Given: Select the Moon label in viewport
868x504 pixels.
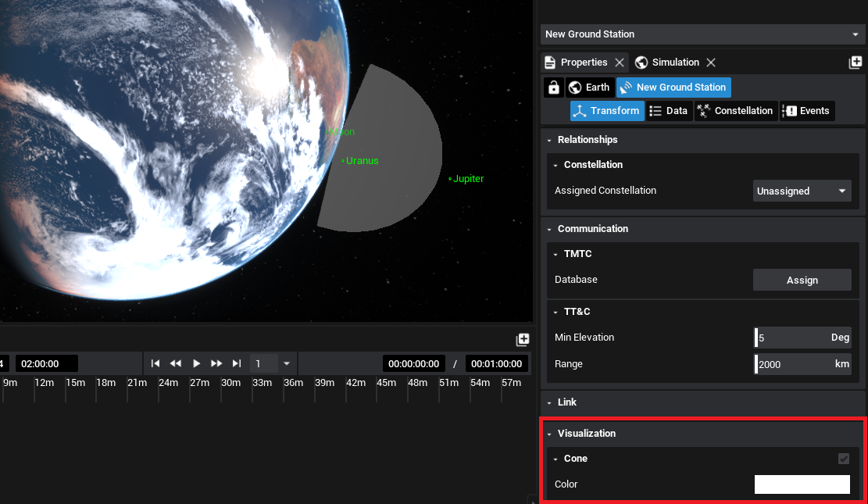Looking at the screenshot, I should pyautogui.click(x=341, y=132).
